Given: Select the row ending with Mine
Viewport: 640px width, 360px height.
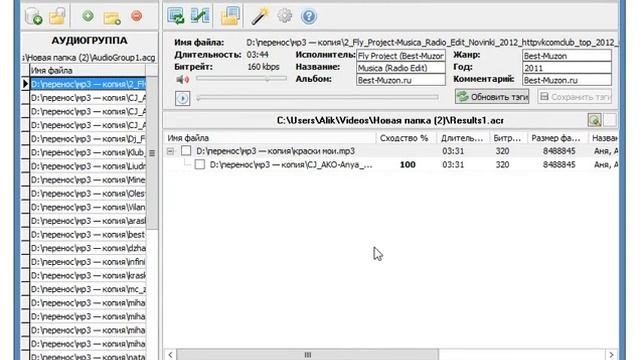Looking at the screenshot, I should (88, 180).
